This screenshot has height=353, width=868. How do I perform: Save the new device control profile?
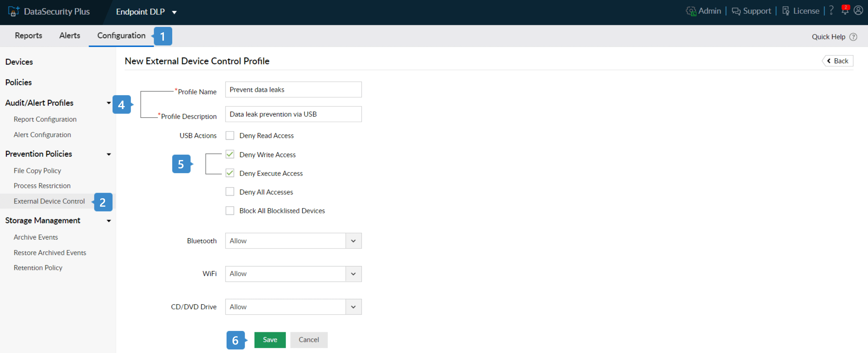pyautogui.click(x=270, y=340)
